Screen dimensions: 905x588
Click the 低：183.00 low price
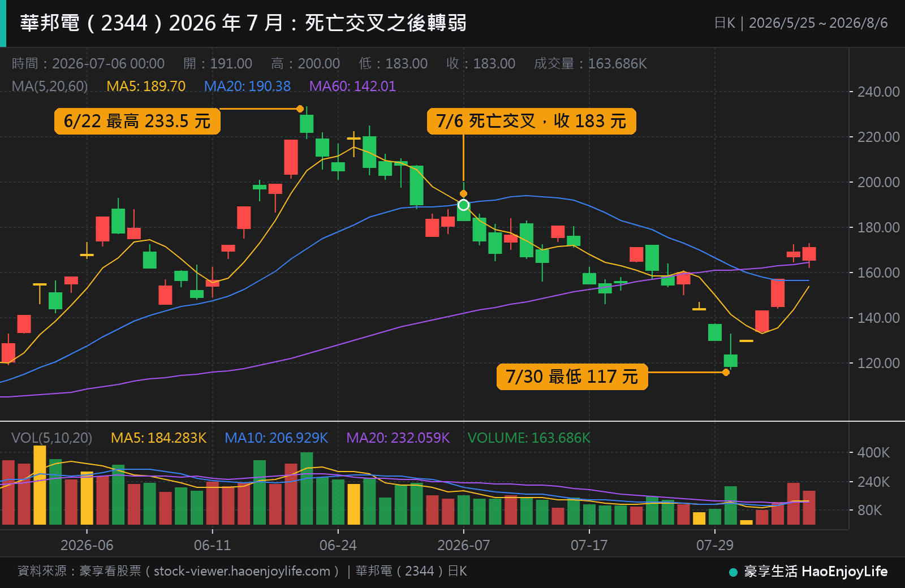pyautogui.click(x=393, y=64)
